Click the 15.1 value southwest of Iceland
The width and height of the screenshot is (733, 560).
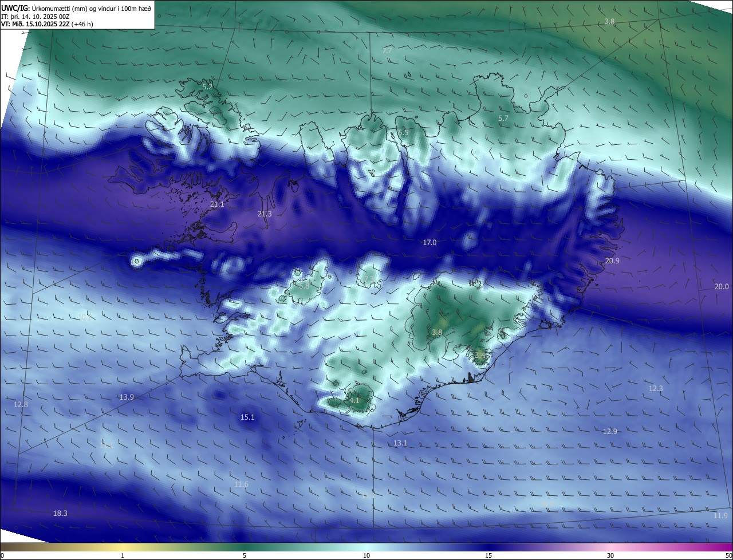coord(247,417)
